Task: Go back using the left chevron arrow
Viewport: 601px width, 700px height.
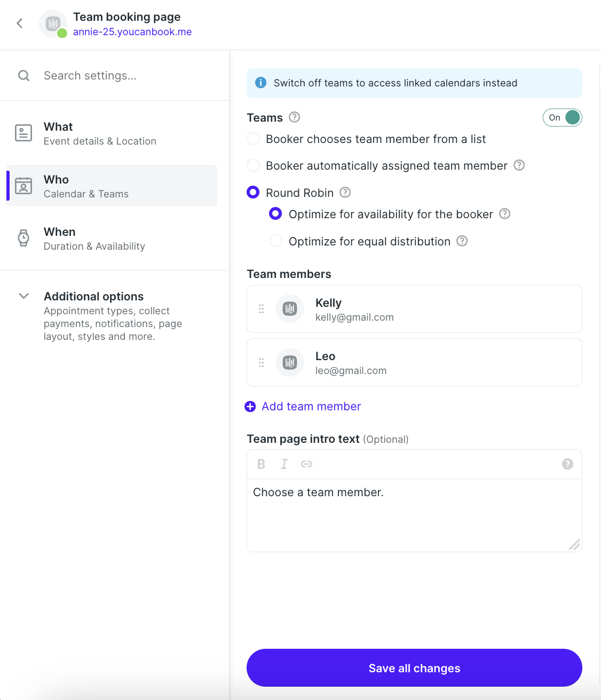Action: (20, 23)
